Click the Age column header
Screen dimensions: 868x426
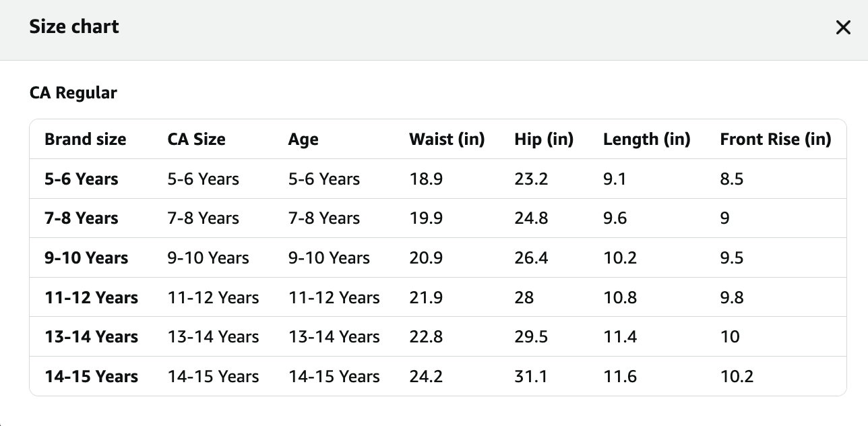303,140
